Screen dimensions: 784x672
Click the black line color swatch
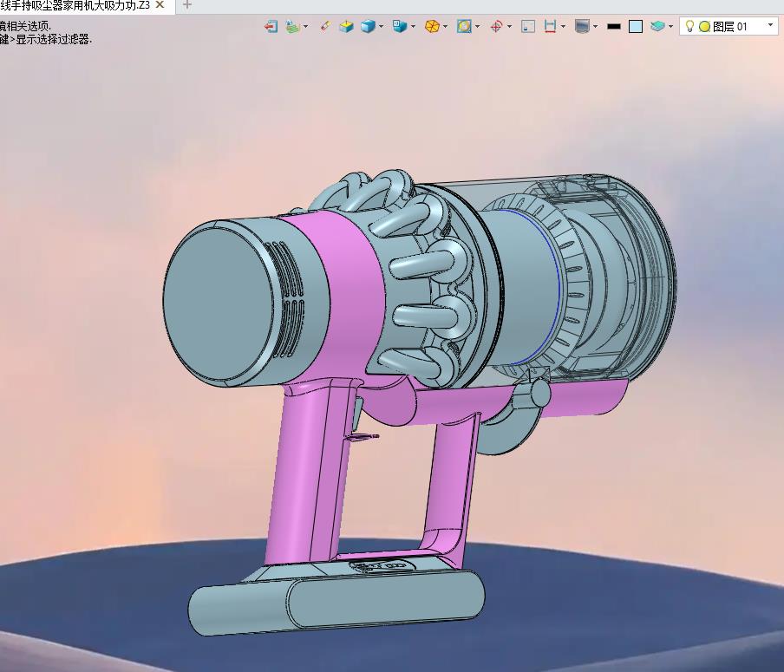click(613, 27)
